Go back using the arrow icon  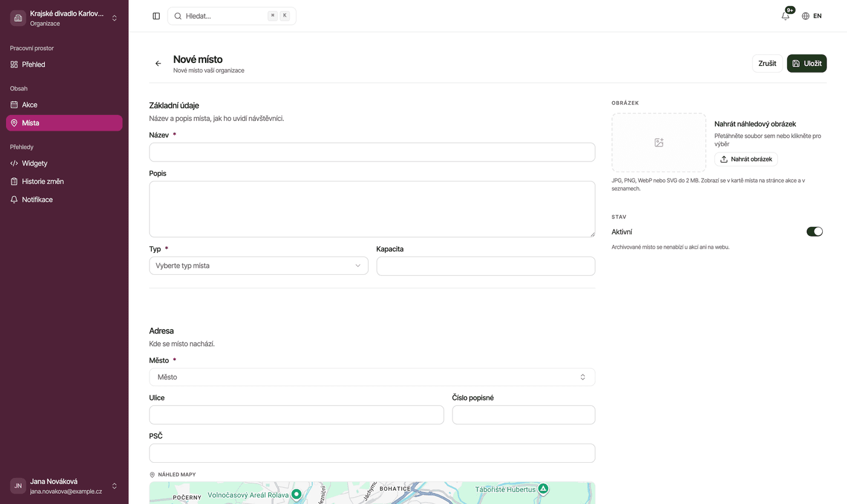158,64
